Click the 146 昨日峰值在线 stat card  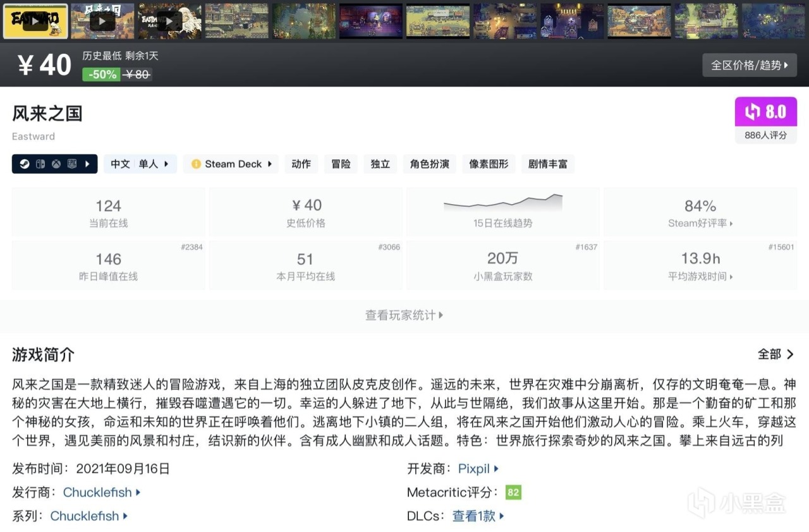109,265
